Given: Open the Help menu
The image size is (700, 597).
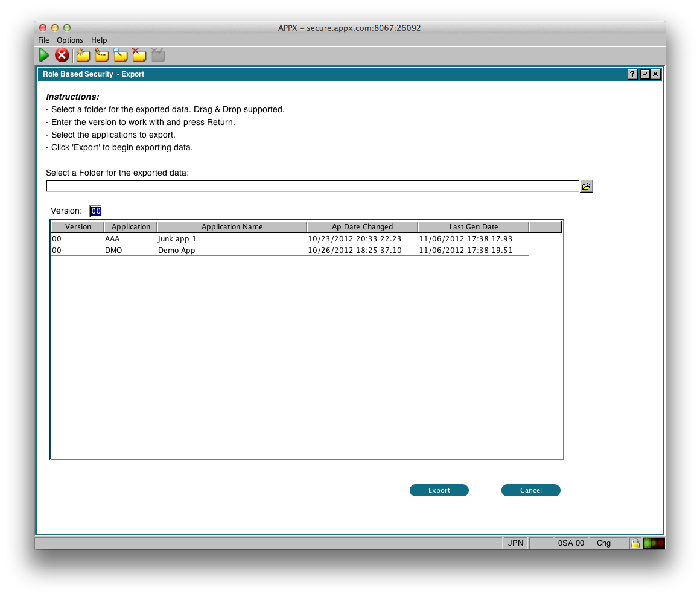Looking at the screenshot, I should (x=99, y=40).
